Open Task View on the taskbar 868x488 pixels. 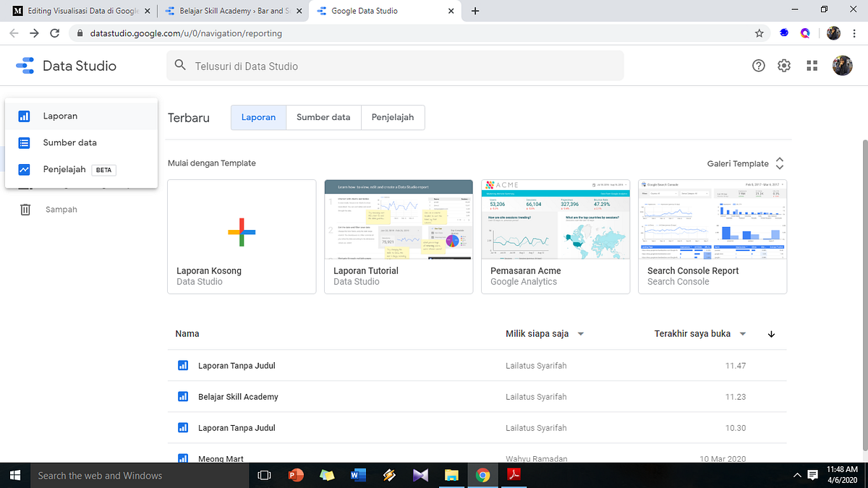coord(265,475)
